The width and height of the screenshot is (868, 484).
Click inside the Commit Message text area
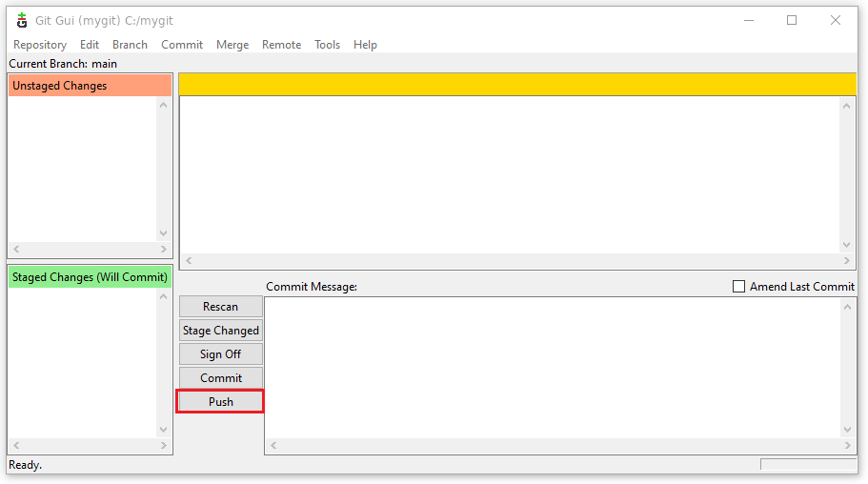tap(553, 367)
